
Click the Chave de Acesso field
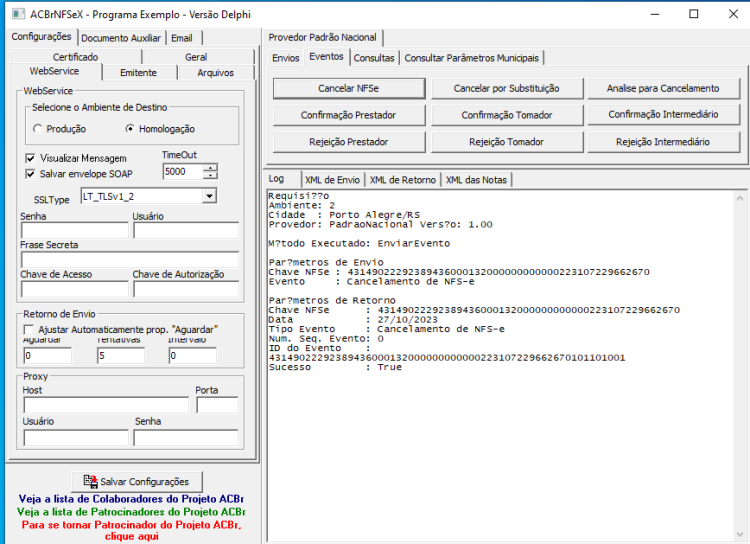click(x=75, y=289)
